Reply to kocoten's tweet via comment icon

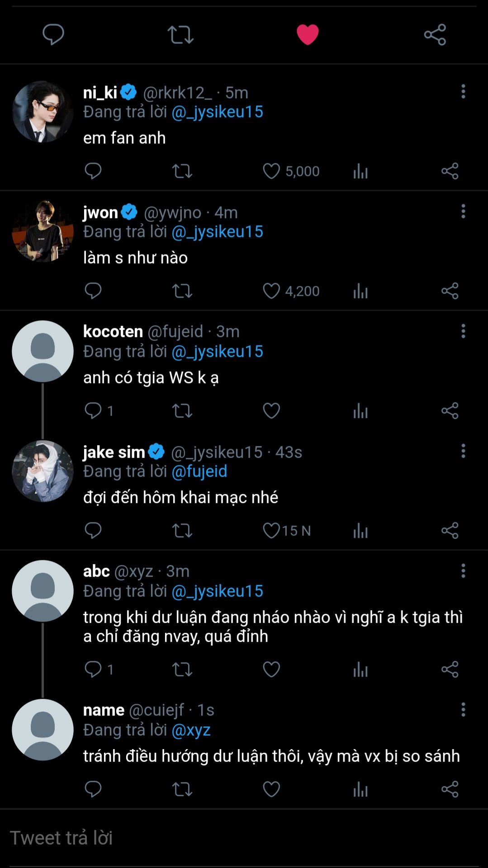point(93,411)
